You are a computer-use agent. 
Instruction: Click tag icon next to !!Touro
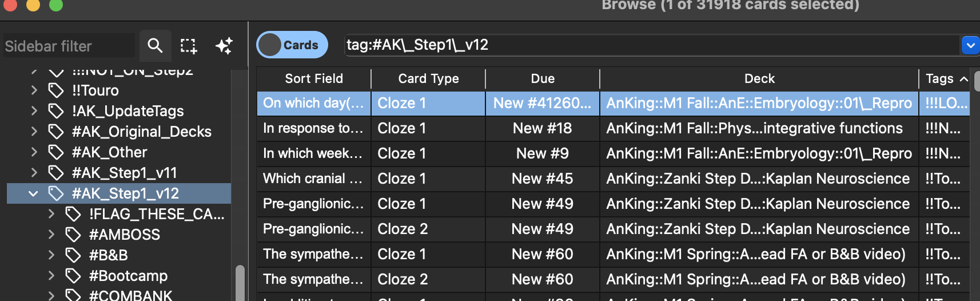[x=56, y=90]
